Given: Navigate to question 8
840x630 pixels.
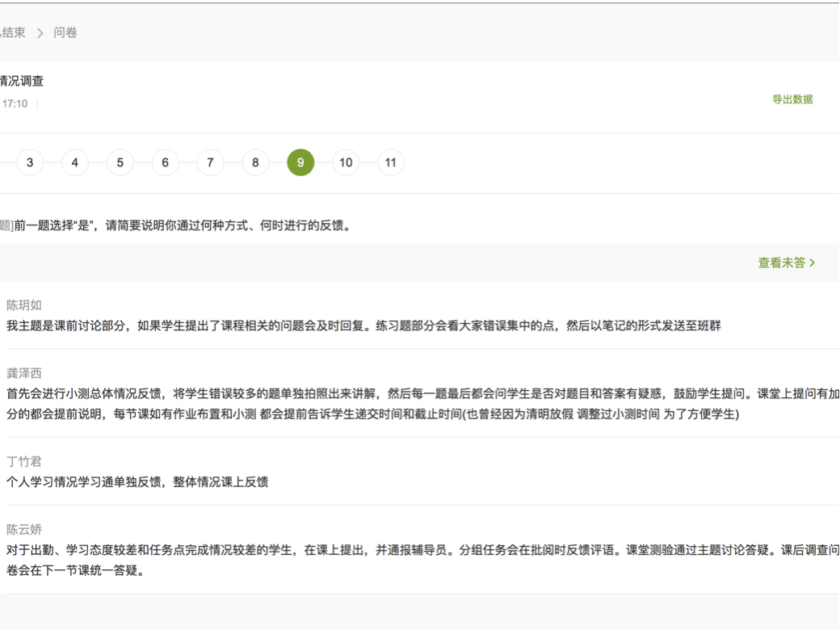Looking at the screenshot, I should point(255,162).
